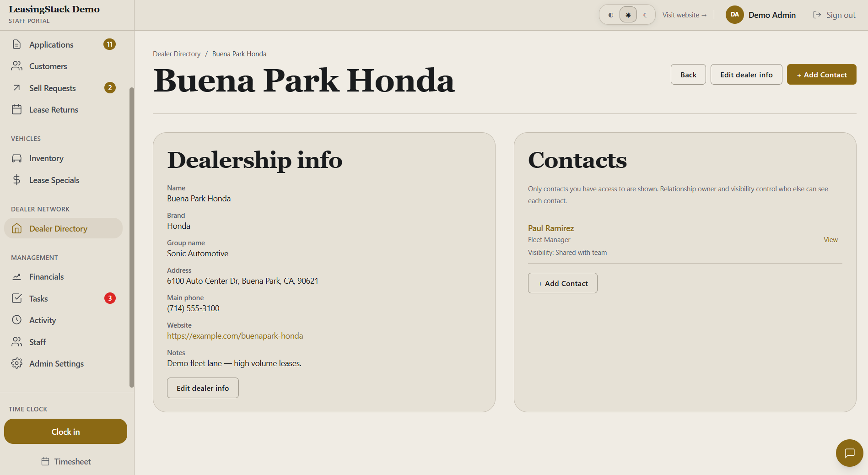Viewport: 868px width, 475px height.
Task: Click the Demo Admin username
Action: (772, 15)
